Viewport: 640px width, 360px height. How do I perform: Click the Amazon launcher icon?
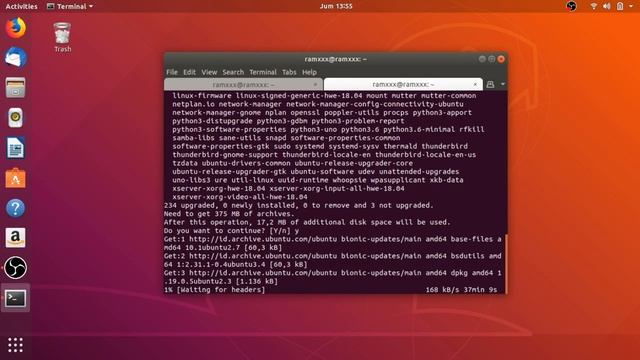point(16,238)
